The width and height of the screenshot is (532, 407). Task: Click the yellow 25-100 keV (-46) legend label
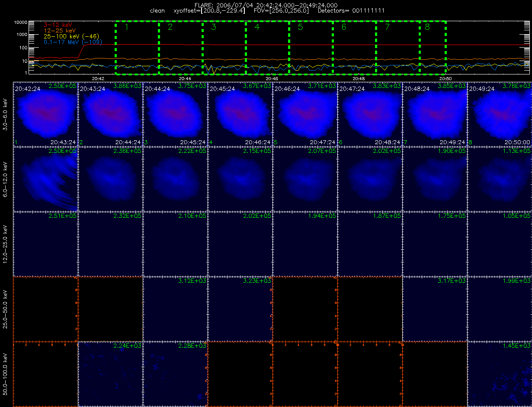tap(72, 36)
